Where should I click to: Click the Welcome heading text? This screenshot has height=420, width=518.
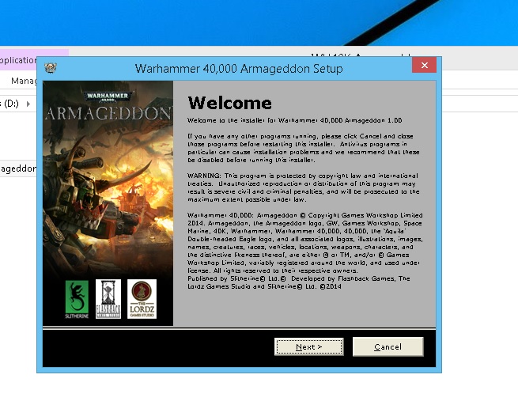(x=229, y=103)
